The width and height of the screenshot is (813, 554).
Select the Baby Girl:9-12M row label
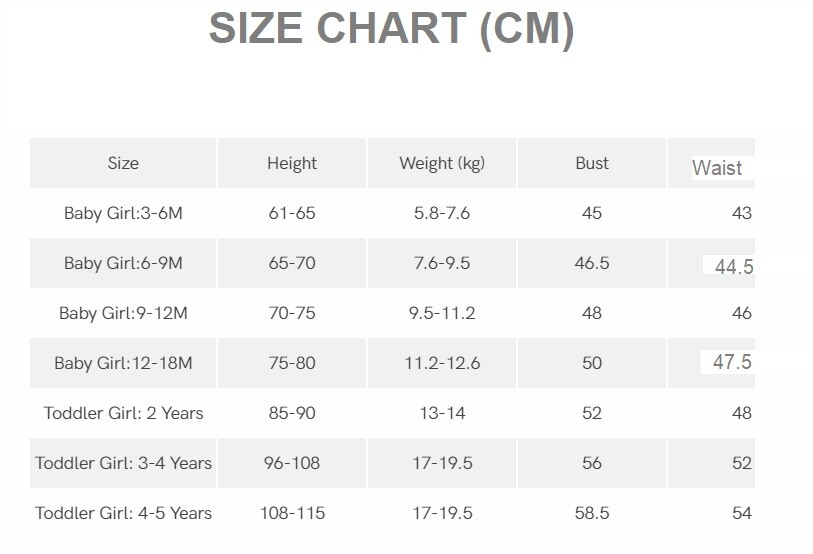[x=123, y=313]
